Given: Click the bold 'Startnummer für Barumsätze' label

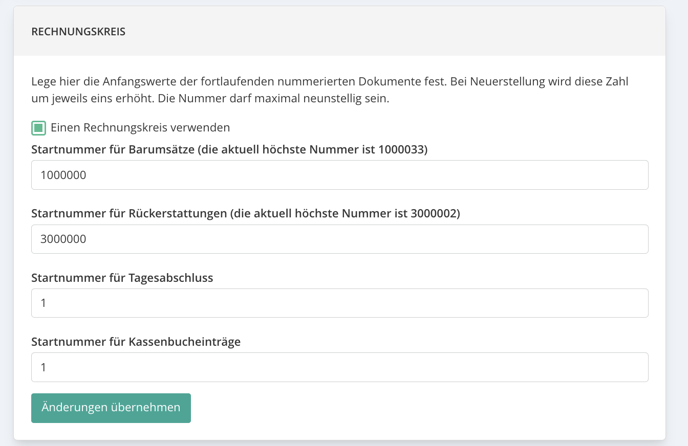Looking at the screenshot, I should pyautogui.click(x=113, y=149).
